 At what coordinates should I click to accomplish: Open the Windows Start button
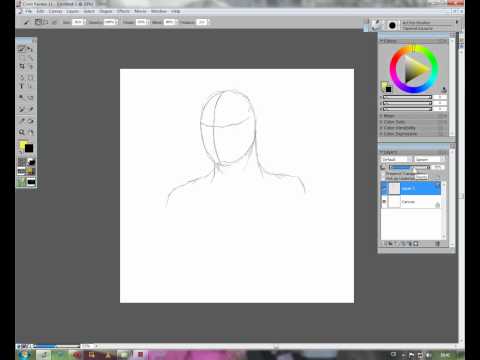[x=24, y=355]
